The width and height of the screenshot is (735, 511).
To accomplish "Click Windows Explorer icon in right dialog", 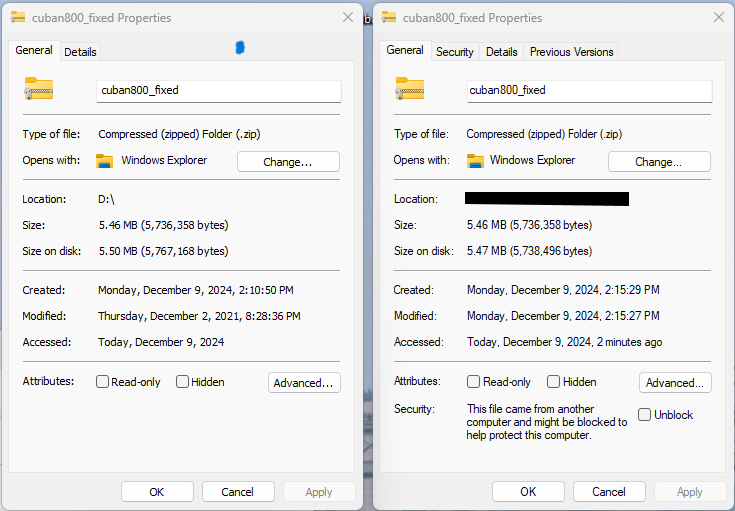I will (475, 161).
